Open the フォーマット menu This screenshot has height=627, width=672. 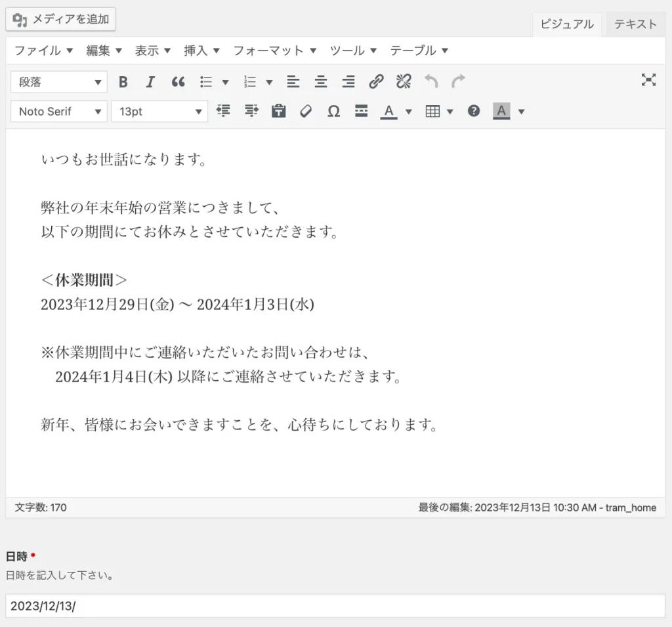[x=274, y=51]
